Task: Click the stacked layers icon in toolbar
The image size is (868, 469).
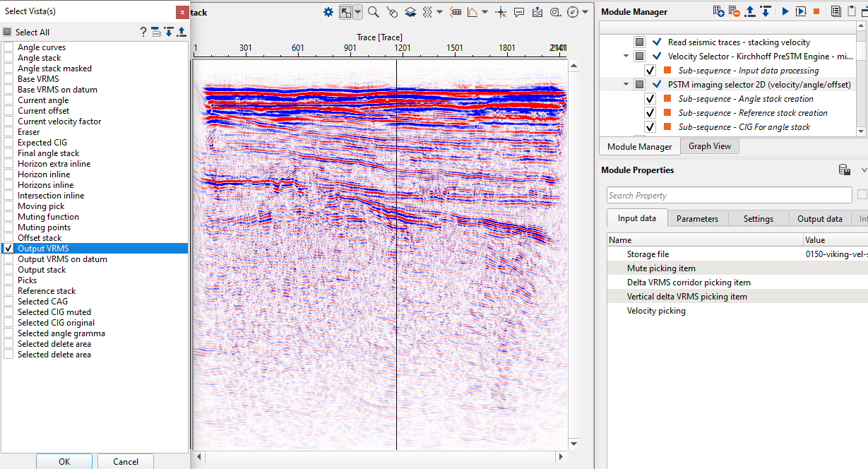Action: (x=410, y=12)
